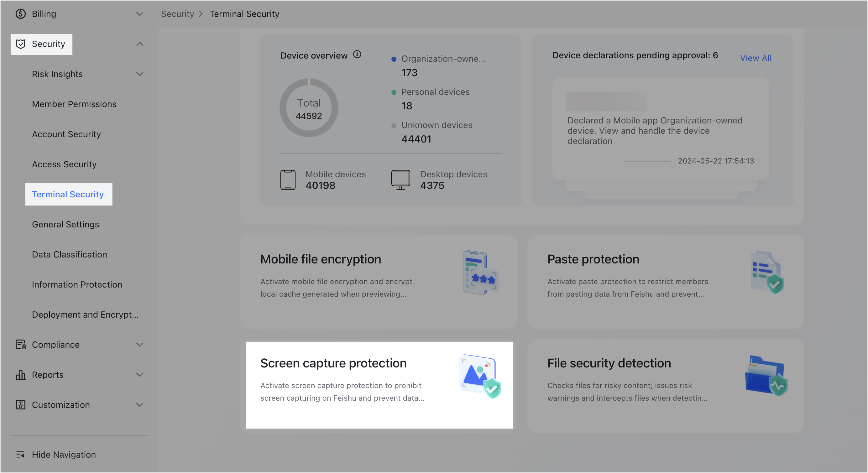Image resolution: width=868 pixels, height=473 pixels.
Task: Click the Reports bar chart icon
Action: 21,375
